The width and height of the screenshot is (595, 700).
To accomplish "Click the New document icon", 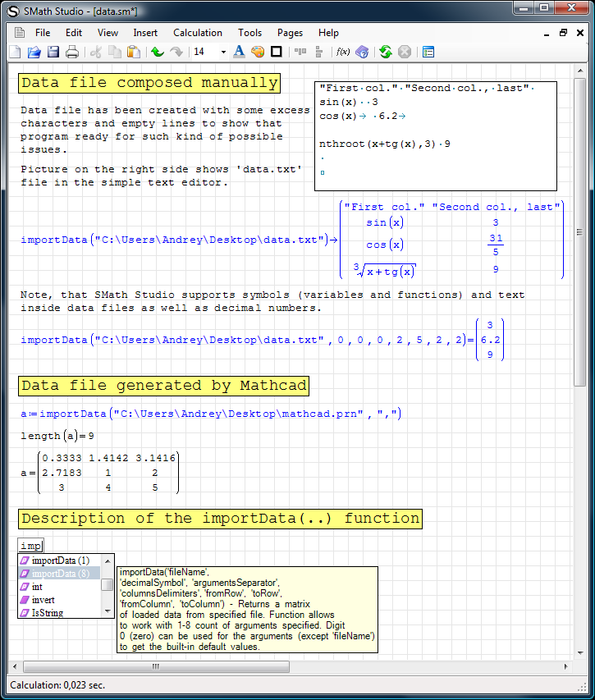I will tap(16, 53).
